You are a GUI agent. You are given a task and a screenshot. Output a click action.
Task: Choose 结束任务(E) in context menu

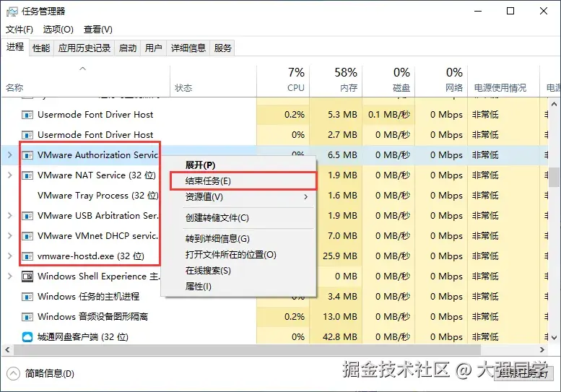(239, 181)
